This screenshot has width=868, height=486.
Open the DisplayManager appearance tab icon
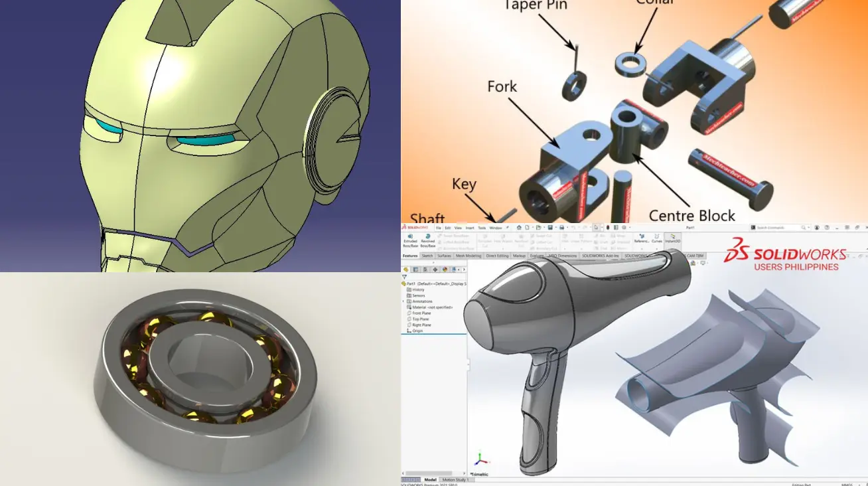446,270
